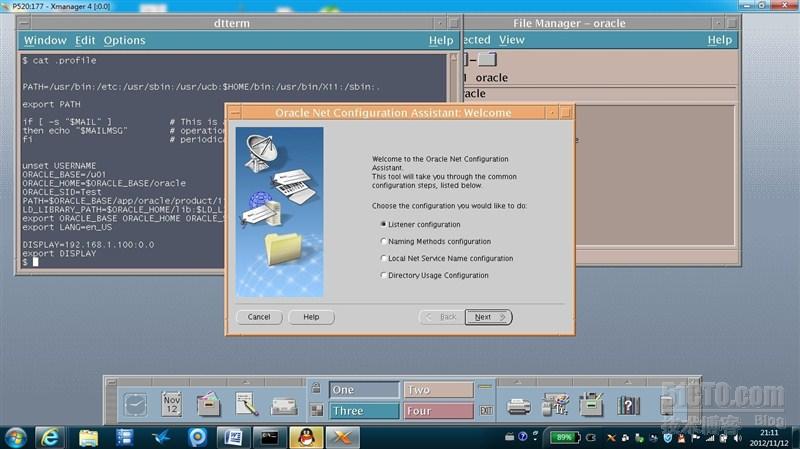Open Windows Explorer folder on the taskbar
800x449 pixels.
tap(88, 438)
